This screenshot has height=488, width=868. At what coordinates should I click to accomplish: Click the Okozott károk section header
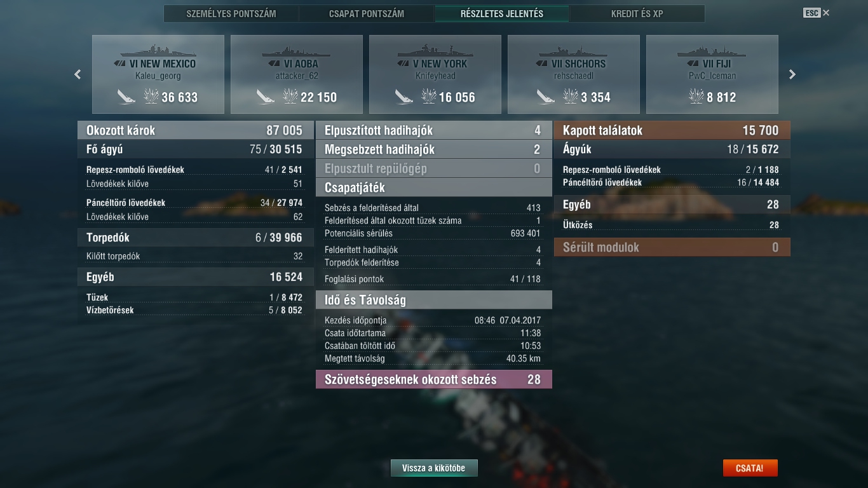pyautogui.click(x=196, y=130)
